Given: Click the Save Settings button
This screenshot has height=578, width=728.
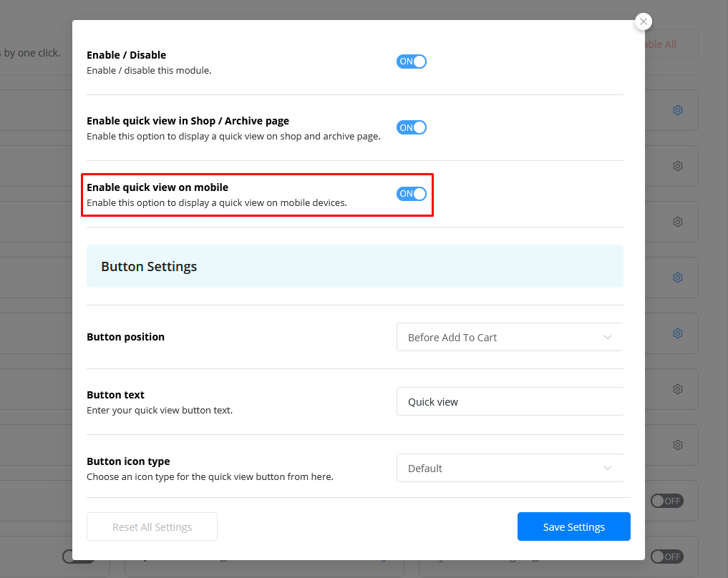Looking at the screenshot, I should click(x=573, y=526).
